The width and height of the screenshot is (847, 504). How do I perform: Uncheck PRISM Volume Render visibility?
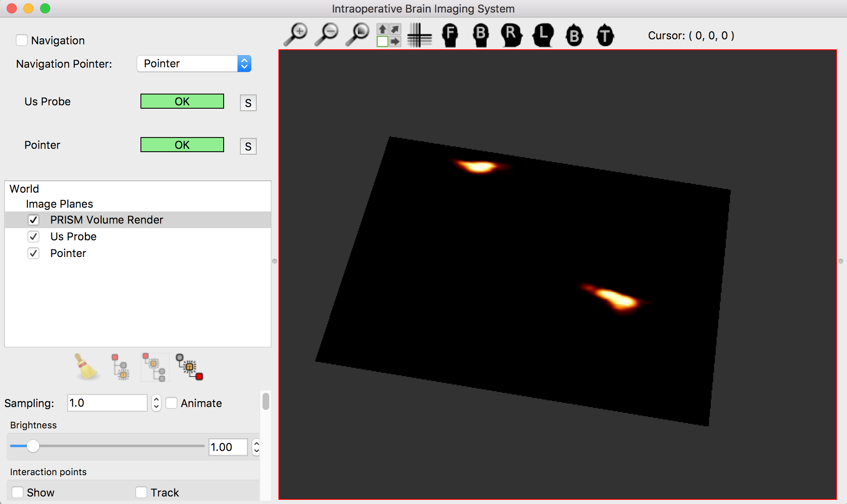33,220
